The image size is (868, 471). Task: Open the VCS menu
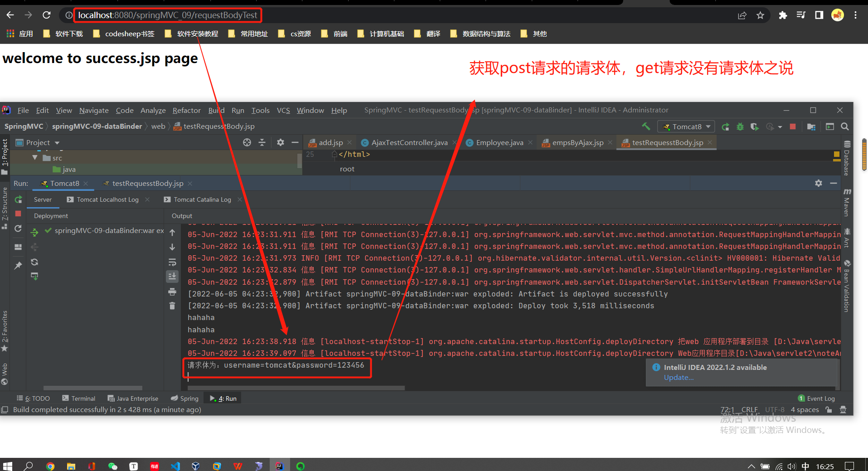(283, 110)
